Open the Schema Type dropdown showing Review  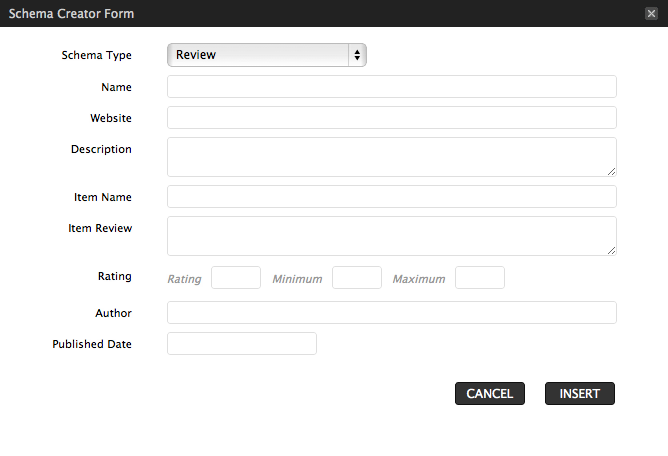pyautogui.click(x=267, y=55)
